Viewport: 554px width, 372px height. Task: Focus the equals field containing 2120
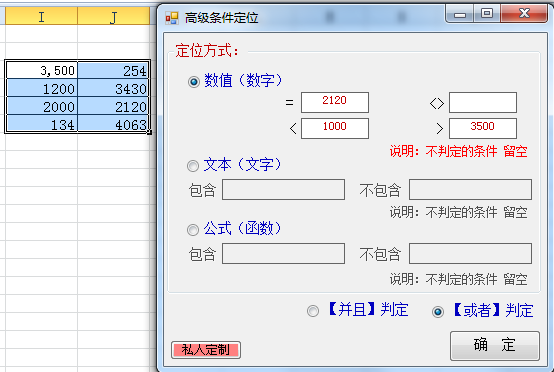pos(335,102)
